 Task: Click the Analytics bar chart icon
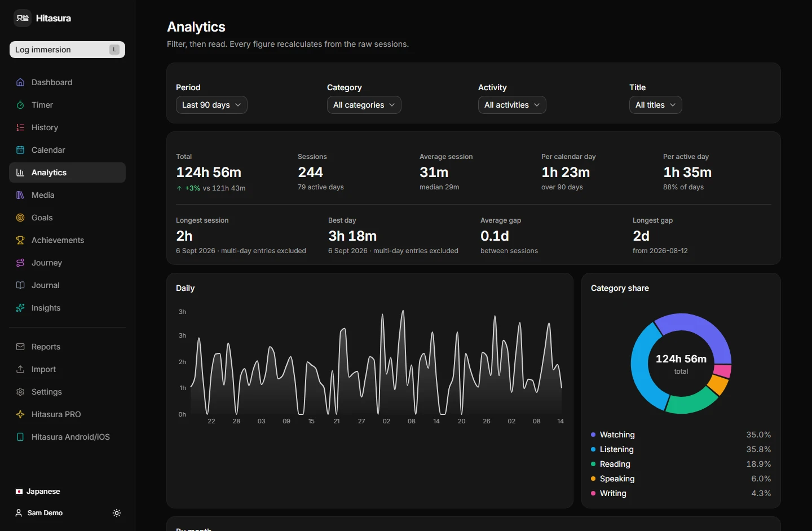coord(20,172)
